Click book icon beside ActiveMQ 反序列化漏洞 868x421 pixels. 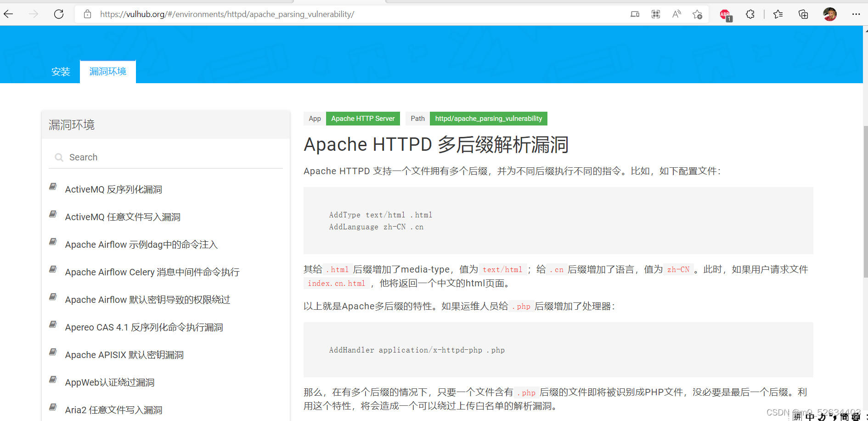[53, 187]
